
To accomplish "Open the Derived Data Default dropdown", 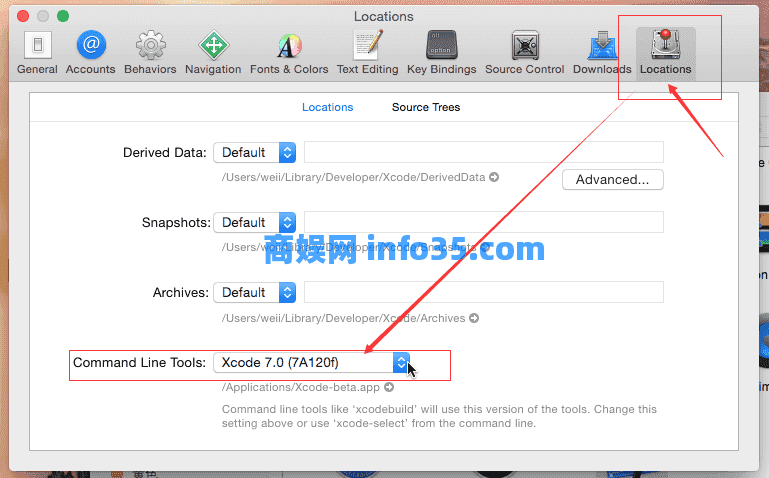I will [255, 152].
